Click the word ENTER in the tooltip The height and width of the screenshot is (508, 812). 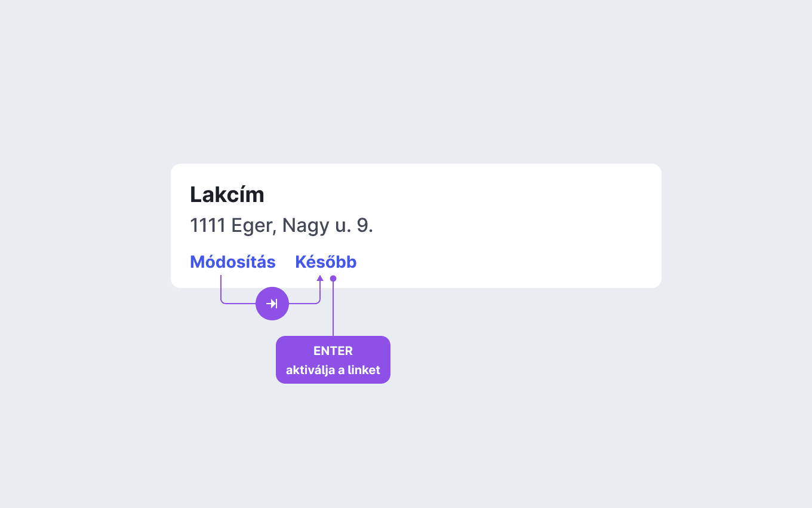333,351
